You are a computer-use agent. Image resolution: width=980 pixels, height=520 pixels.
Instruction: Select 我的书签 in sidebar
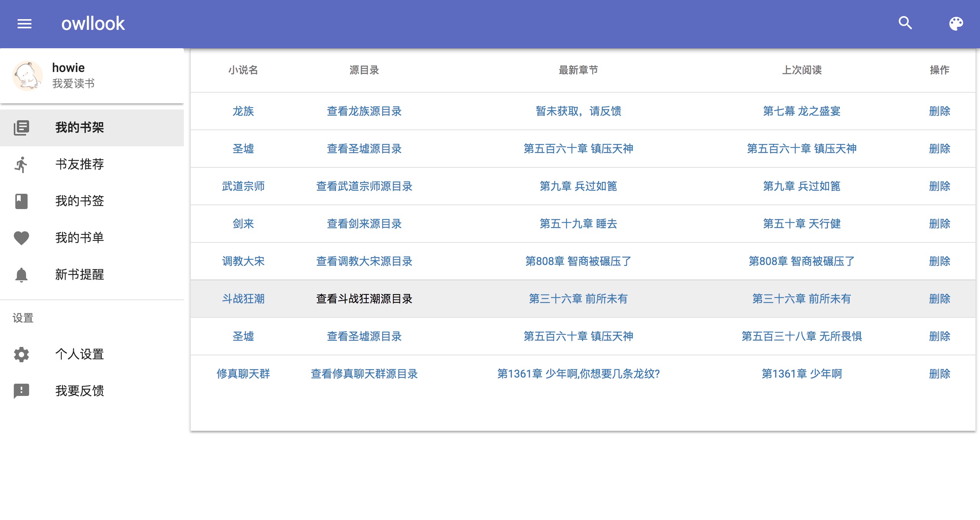[x=80, y=201]
